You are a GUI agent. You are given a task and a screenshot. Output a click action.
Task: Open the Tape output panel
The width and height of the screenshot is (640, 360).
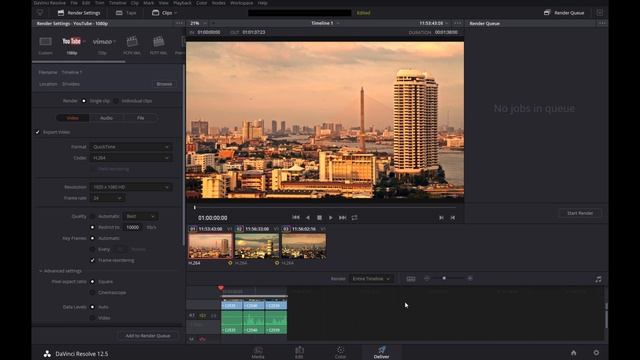click(126, 13)
